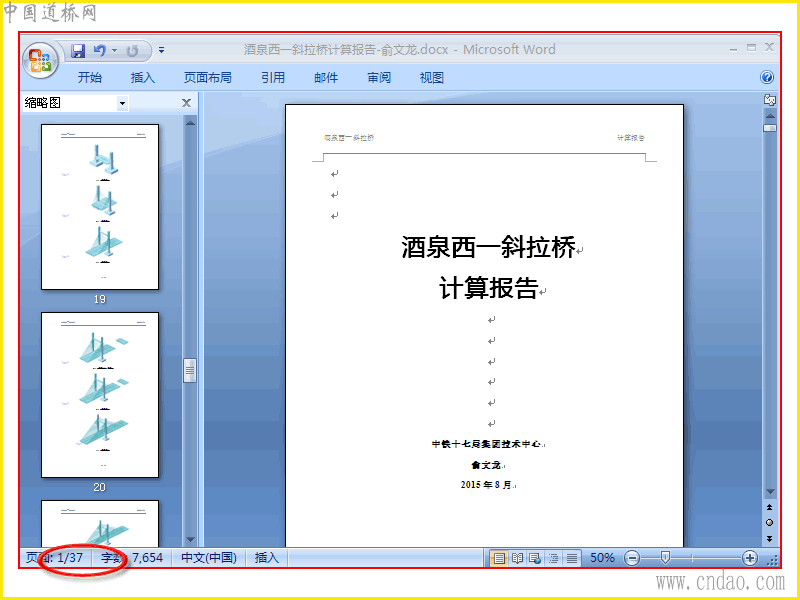Click the zoom slider handle

pyautogui.click(x=665, y=558)
